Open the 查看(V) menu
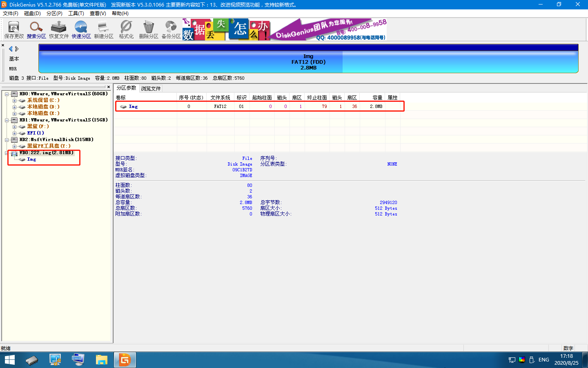The height and width of the screenshot is (368, 588). tap(98, 13)
